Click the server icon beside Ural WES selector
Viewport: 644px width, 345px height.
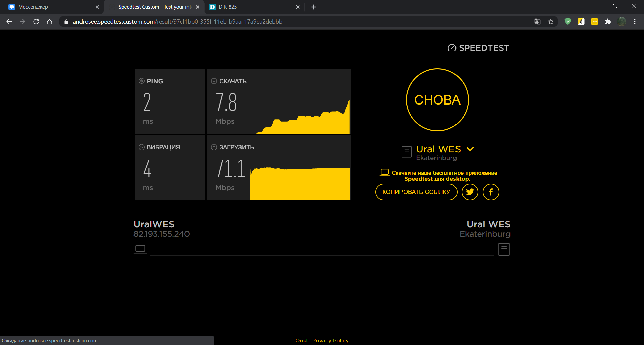point(407,152)
